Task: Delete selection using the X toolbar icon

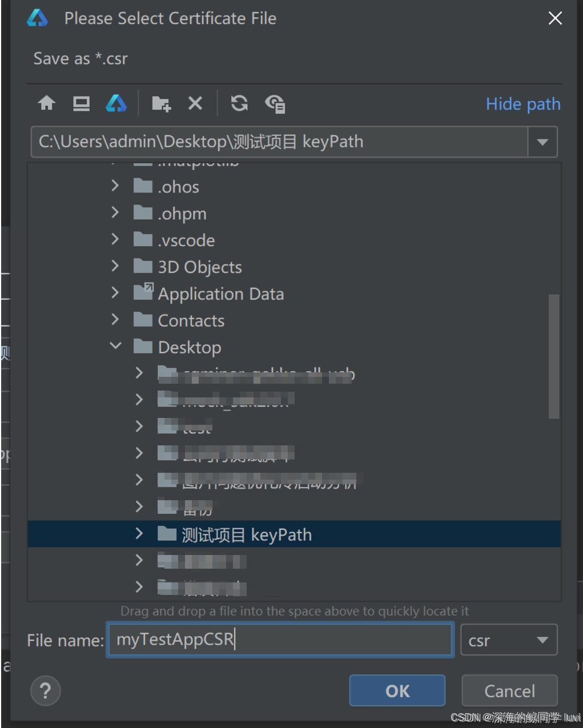Action: click(195, 103)
